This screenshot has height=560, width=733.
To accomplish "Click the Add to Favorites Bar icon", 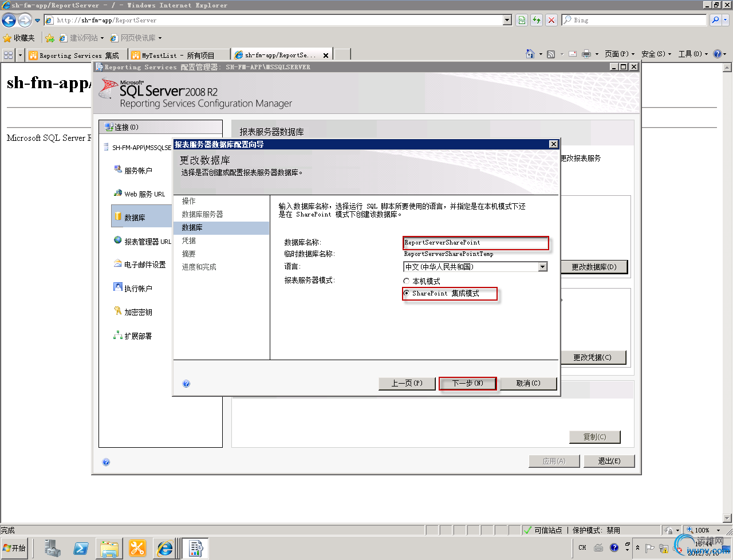I will tap(50, 38).
